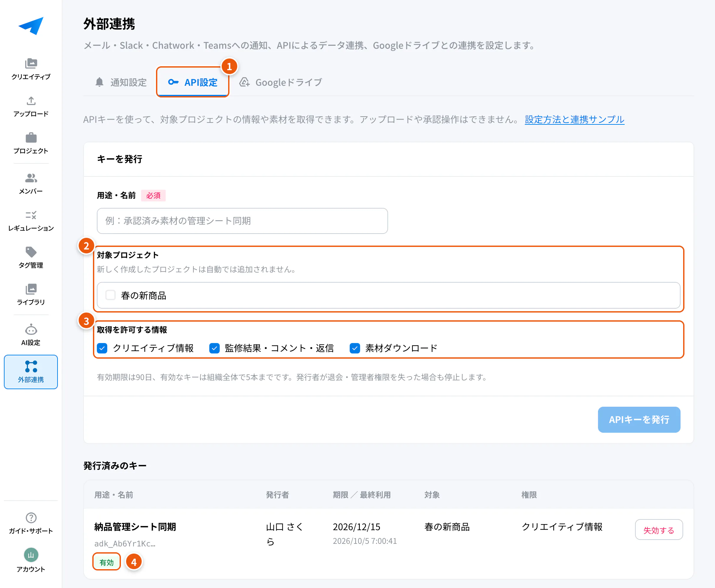The width and height of the screenshot is (715, 588).
Task: Open タグ管理 in the sidebar
Action: tap(31, 258)
